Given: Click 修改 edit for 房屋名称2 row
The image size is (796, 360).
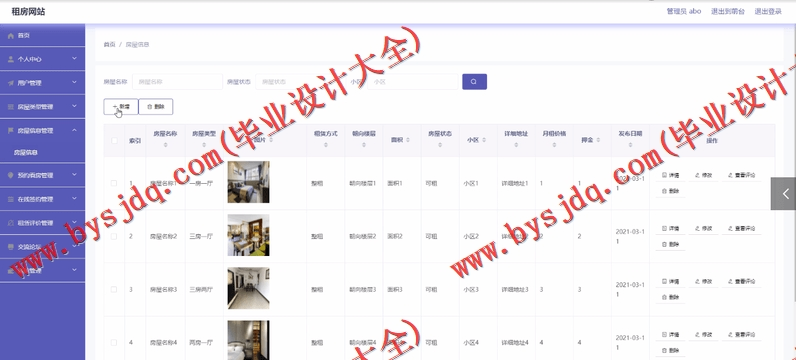Looking at the screenshot, I should (703, 228).
